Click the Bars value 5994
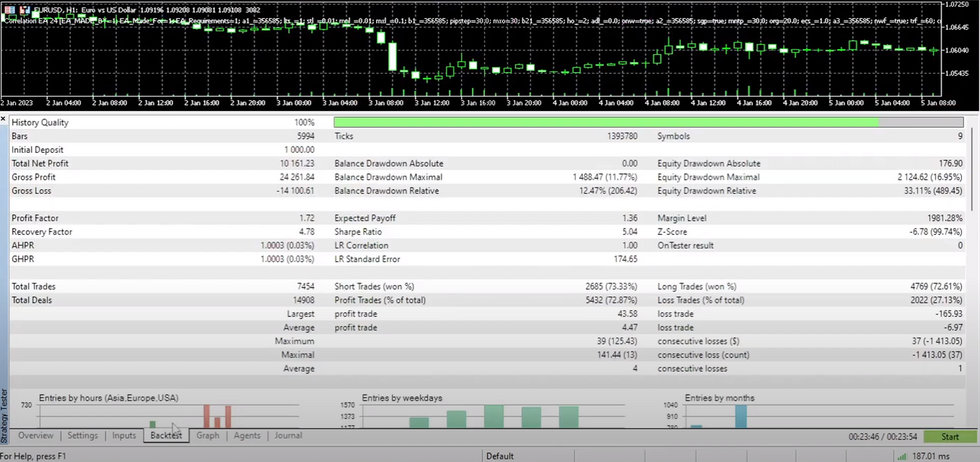This screenshot has width=980, height=462. [304, 136]
